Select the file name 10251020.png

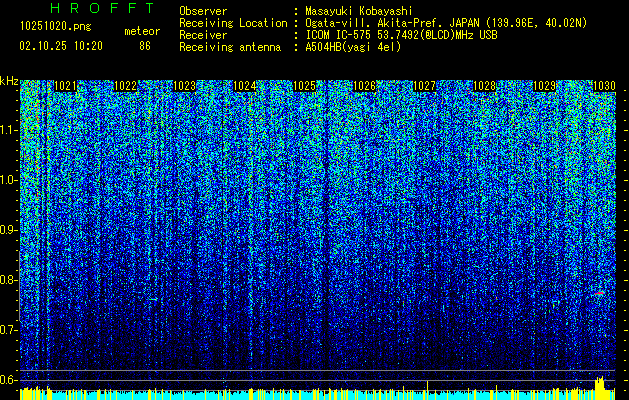pos(55,27)
